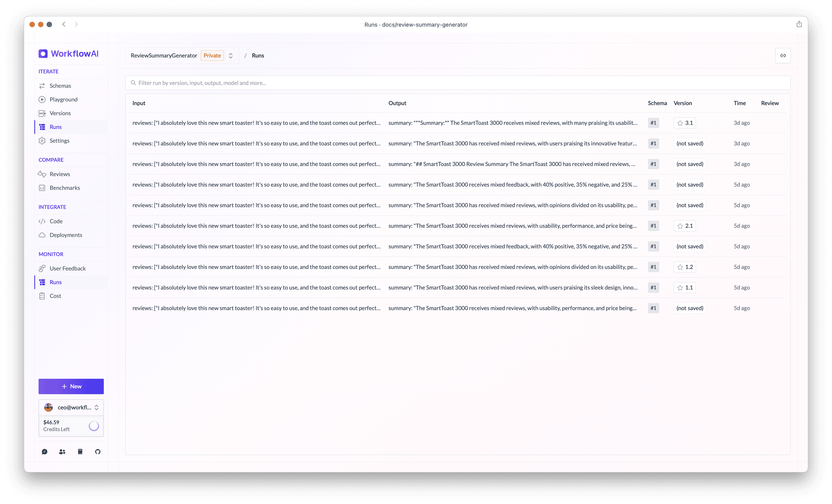Image resolution: width=832 pixels, height=504 pixels.
Task: Open the GitHub icon link
Action: coord(97,452)
